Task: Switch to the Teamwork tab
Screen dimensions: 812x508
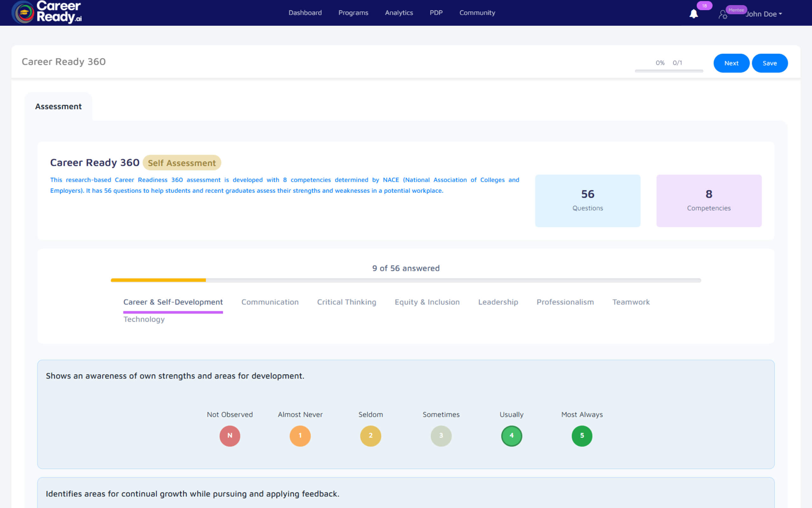Action: click(631, 302)
